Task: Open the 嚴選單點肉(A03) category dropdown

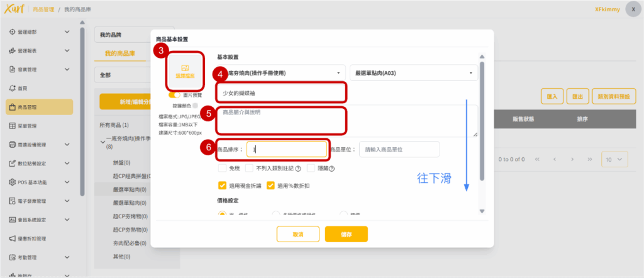Action: point(413,73)
